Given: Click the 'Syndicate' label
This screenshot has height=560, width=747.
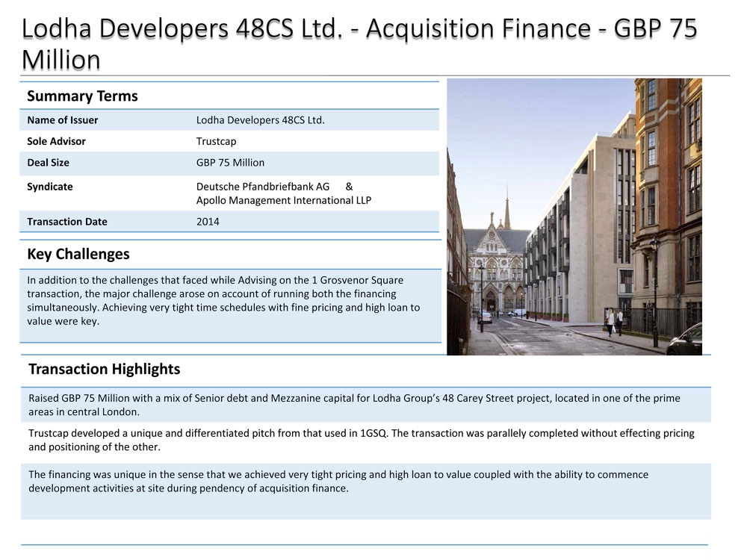Looking at the screenshot, I should pyautogui.click(x=50, y=187).
